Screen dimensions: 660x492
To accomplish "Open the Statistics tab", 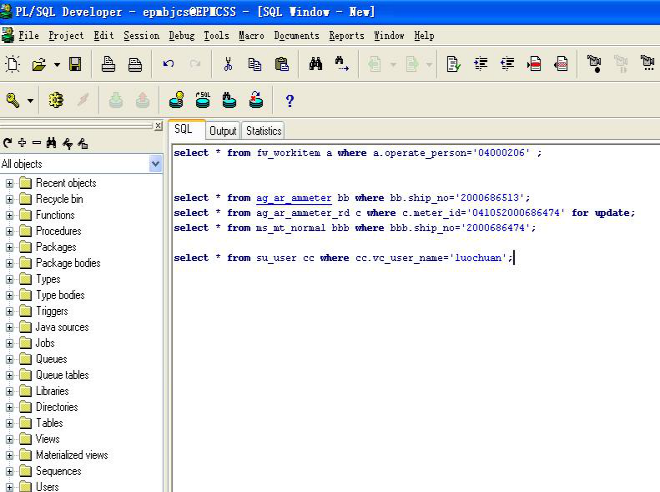I will point(264,131).
